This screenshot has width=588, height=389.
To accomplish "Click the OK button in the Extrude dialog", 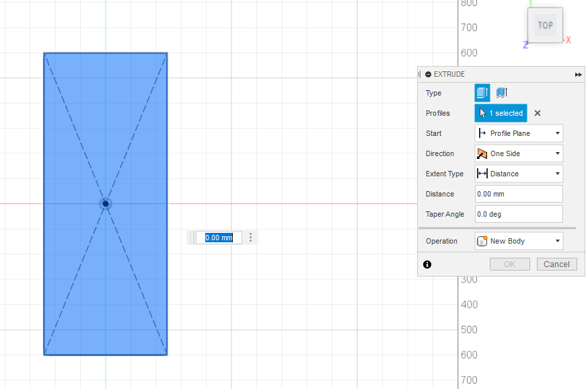I will (x=510, y=264).
